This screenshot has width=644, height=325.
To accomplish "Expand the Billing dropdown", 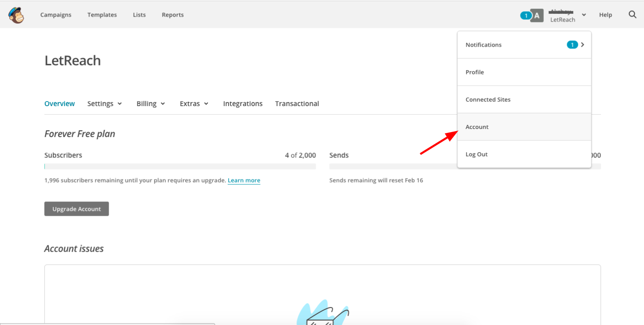I will tap(151, 103).
